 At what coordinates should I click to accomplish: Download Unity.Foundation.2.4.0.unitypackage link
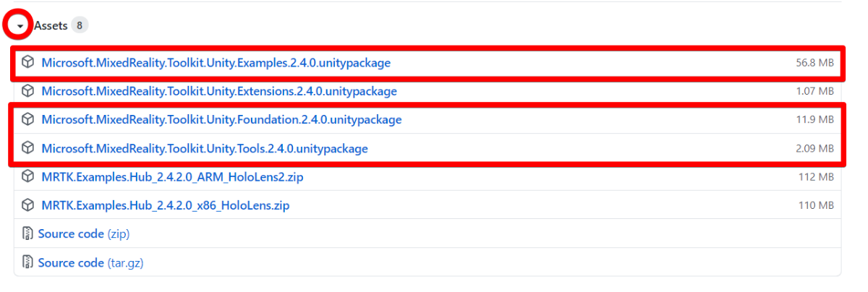tap(221, 119)
